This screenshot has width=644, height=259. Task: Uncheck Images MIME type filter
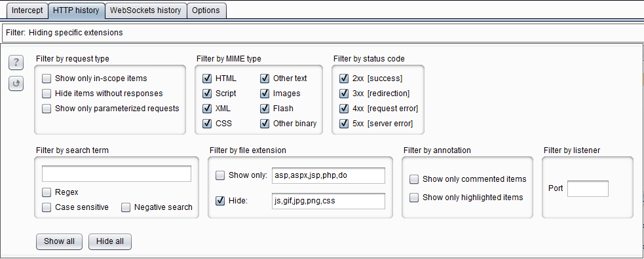coord(265,94)
